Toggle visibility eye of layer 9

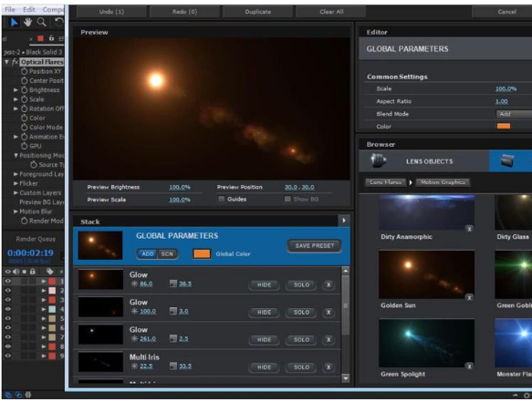pos(8,356)
